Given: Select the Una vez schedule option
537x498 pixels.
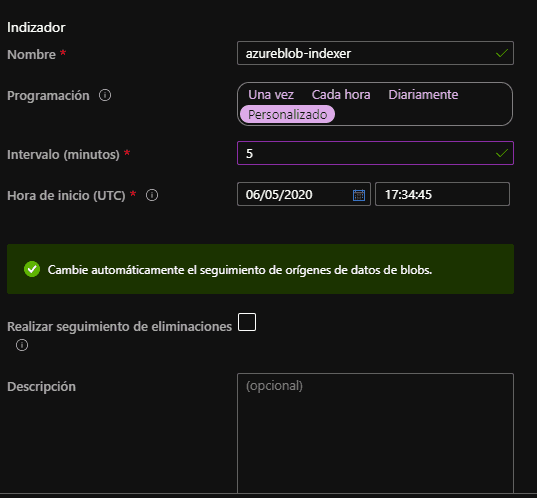Looking at the screenshot, I should [x=271, y=95].
